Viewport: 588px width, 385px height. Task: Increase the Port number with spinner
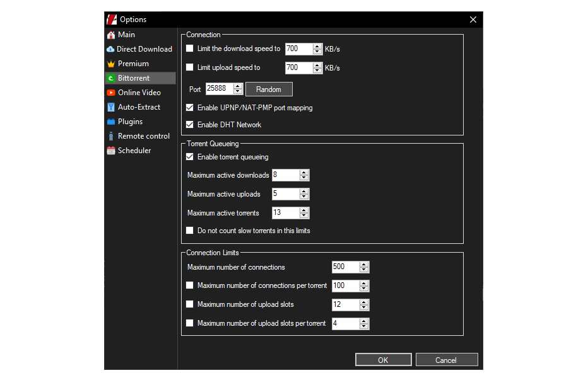coord(238,86)
